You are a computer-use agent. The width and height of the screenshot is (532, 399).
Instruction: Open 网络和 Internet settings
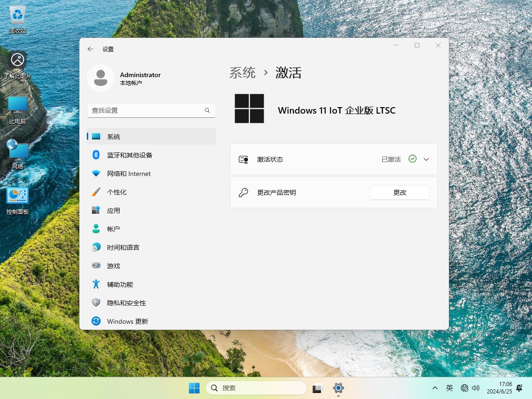pos(151,173)
